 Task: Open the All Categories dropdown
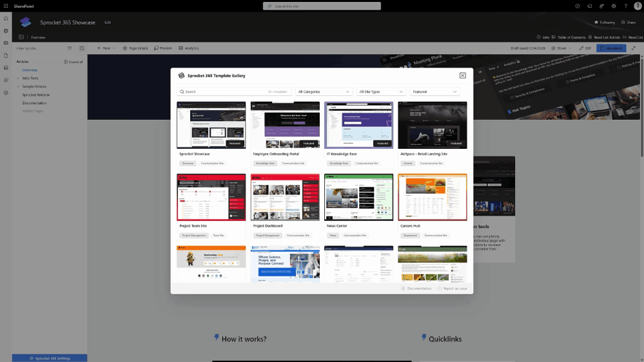coord(324,91)
